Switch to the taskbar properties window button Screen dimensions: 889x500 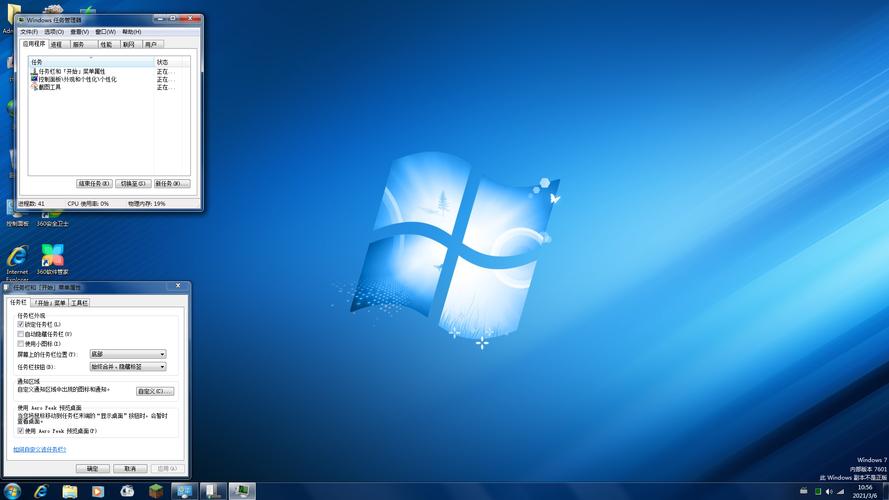pos(213,491)
